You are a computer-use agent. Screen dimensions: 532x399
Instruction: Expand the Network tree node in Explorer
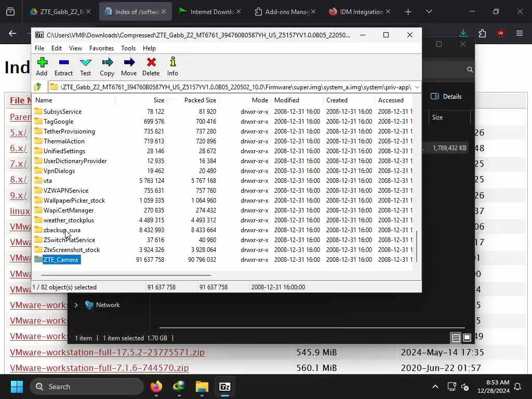[76, 305]
